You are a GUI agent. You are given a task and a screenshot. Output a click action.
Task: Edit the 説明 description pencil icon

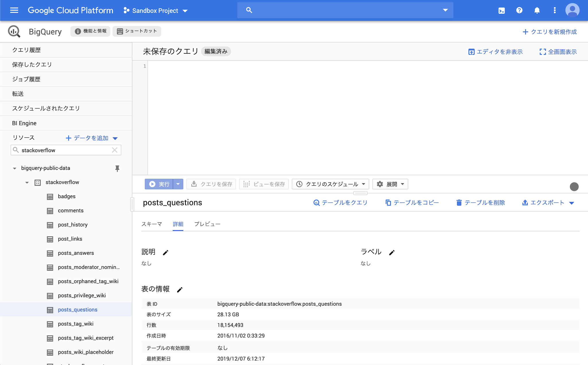click(x=166, y=253)
